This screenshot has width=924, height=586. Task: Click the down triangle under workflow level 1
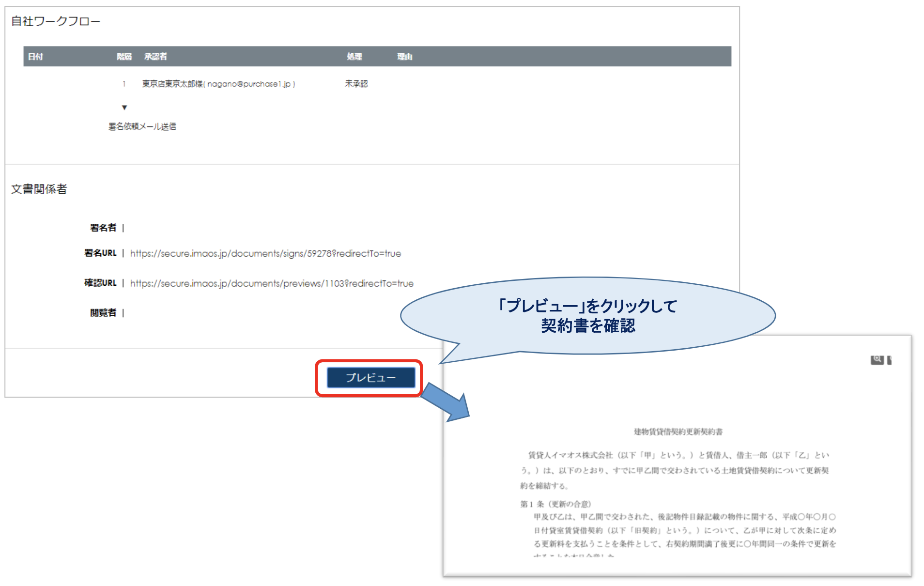(124, 108)
